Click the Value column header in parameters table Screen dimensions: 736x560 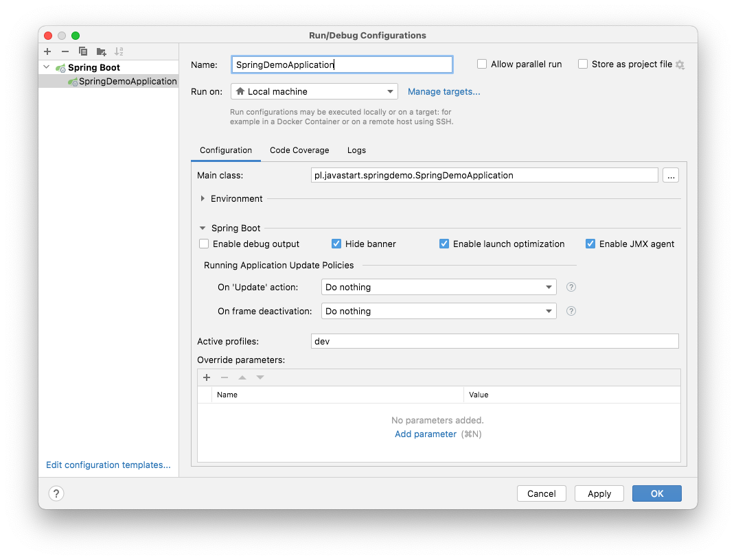(572, 395)
